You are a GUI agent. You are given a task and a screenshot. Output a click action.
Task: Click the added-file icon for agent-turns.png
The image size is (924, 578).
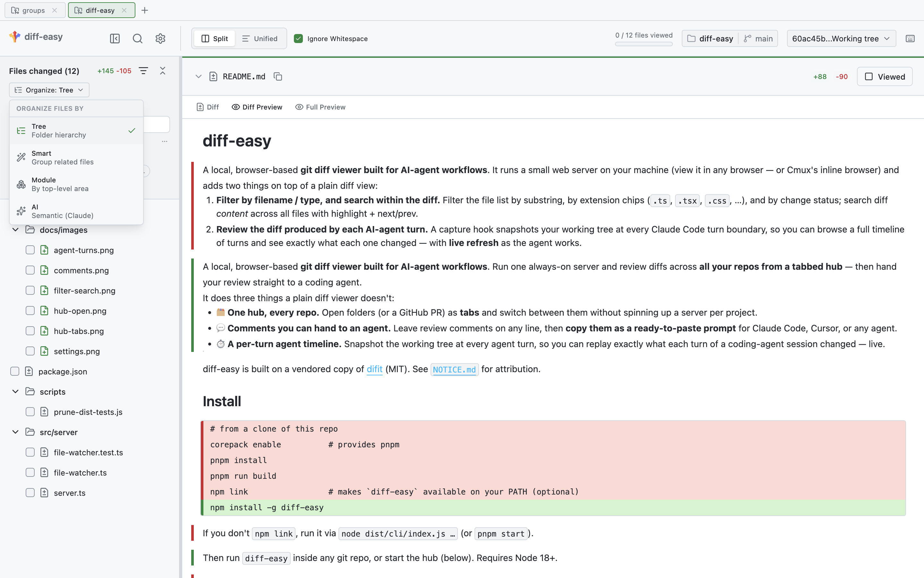point(44,250)
